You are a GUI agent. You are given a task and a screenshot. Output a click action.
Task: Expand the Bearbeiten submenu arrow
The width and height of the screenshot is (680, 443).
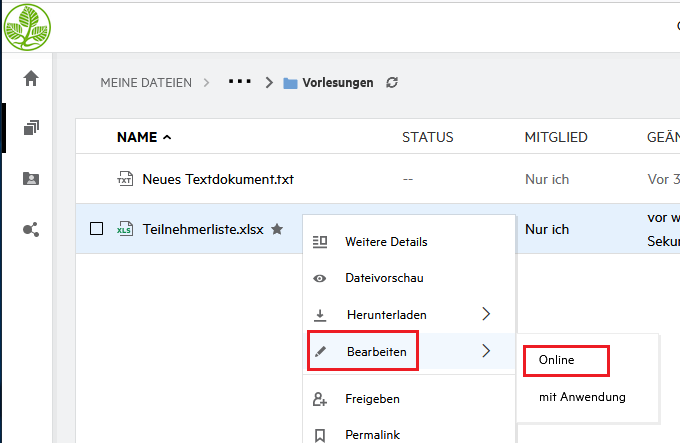click(486, 350)
